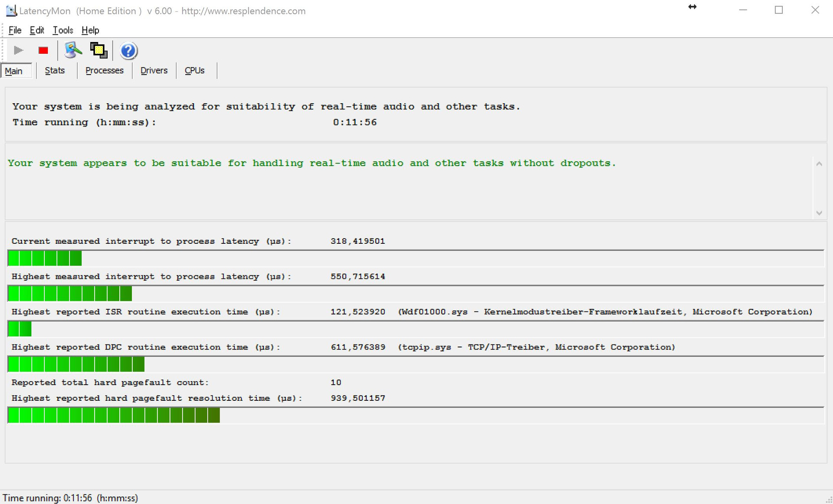Click 'Current measured interrupt to process latency' label
The image size is (833, 504).
click(x=151, y=241)
